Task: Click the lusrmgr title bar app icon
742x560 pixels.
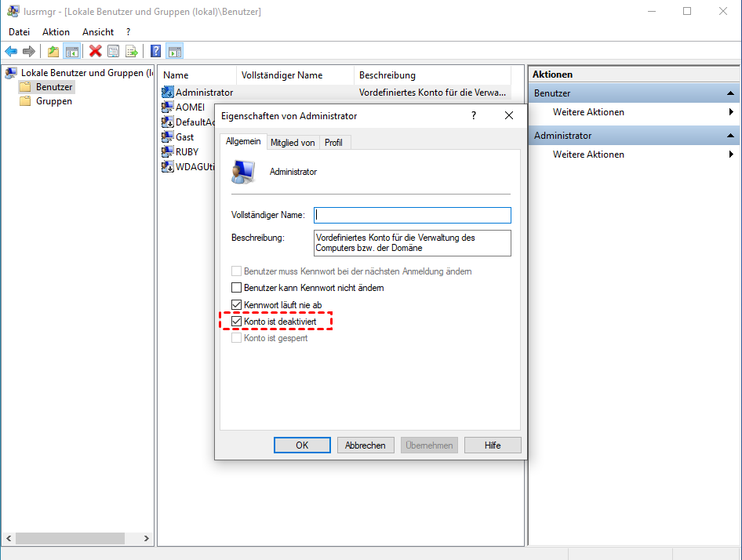Action: [13, 11]
